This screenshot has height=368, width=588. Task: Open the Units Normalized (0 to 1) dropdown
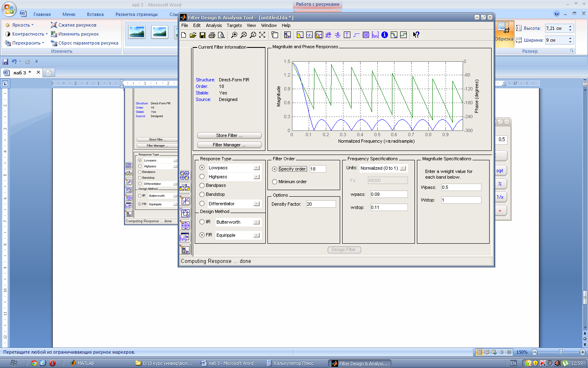(403, 168)
